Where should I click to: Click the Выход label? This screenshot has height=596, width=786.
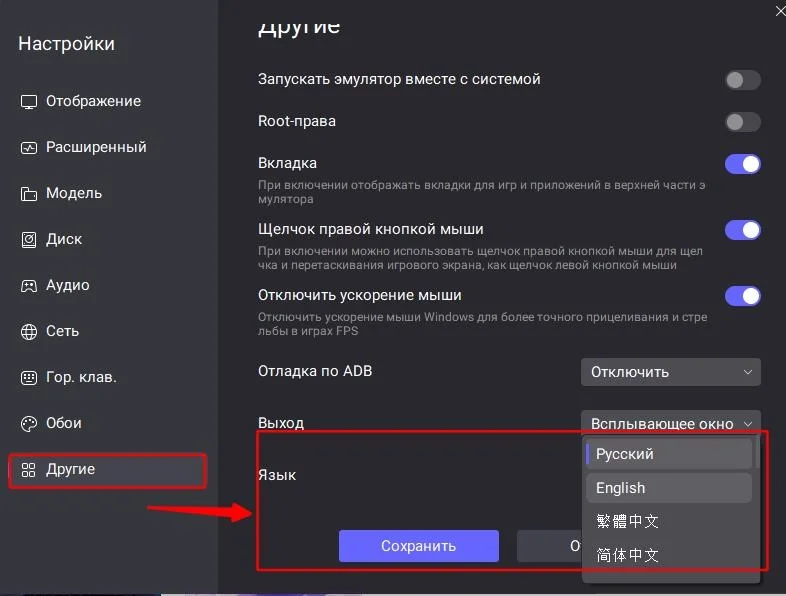[281, 423]
